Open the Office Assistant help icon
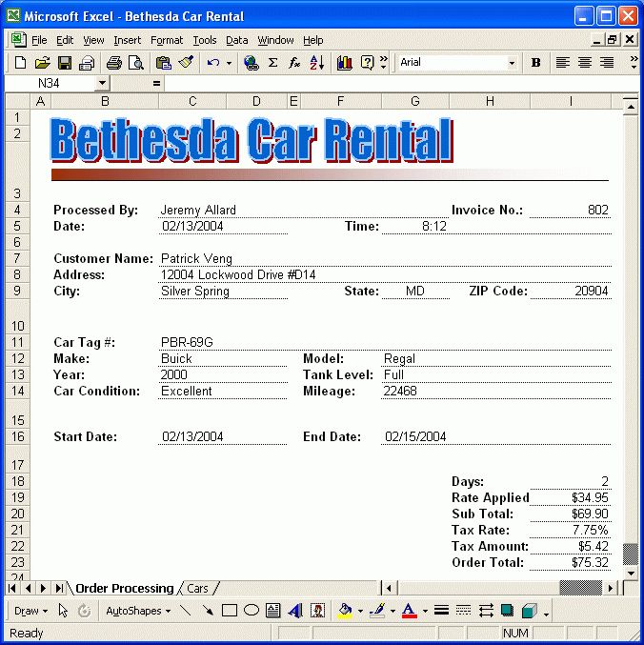This screenshot has height=645, width=644. point(367,63)
